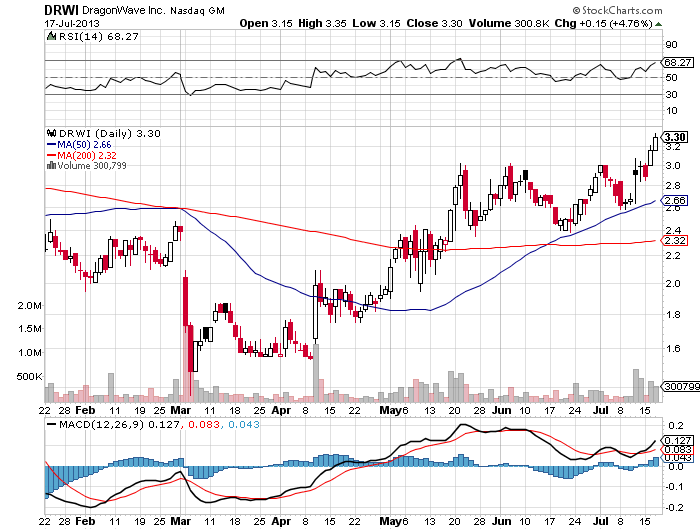Click the 90 level on RSI axis
Viewport: 700px width, 530px height.
[671, 45]
